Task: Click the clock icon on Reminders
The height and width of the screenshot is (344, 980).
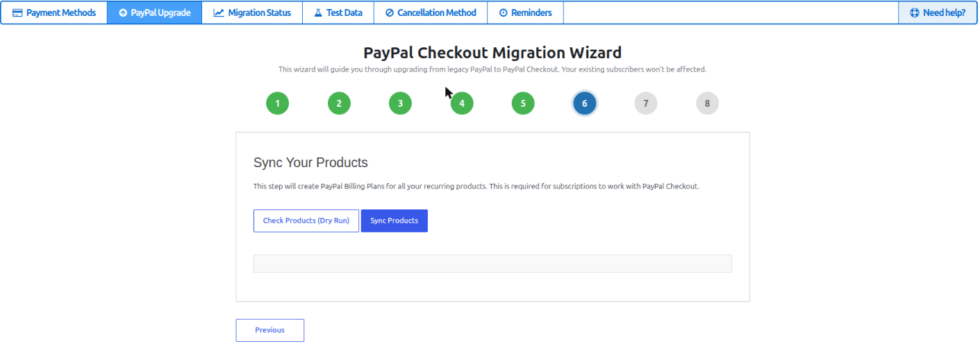Action: pos(504,12)
